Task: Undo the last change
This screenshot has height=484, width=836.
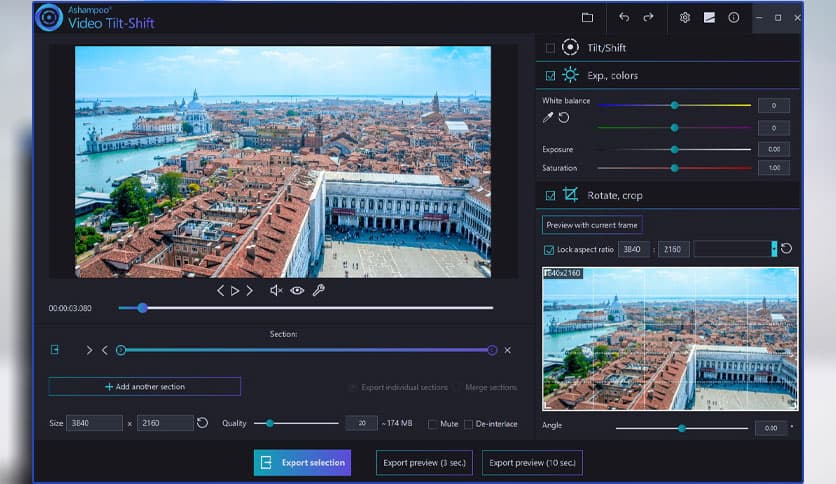Action: 624,18
